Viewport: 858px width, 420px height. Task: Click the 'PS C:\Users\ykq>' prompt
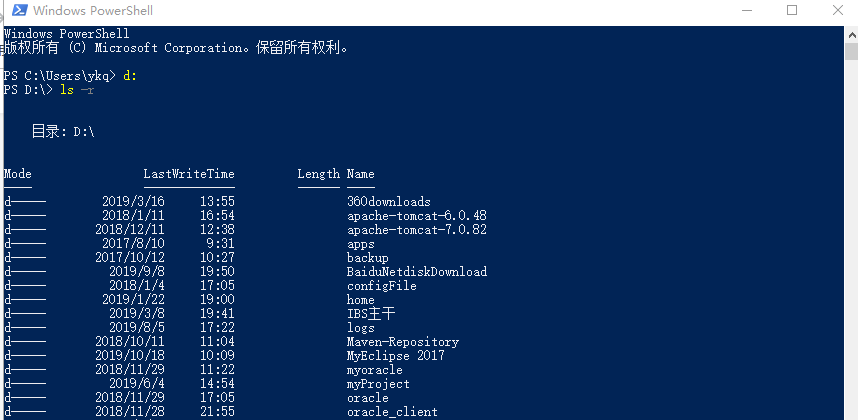pos(60,76)
